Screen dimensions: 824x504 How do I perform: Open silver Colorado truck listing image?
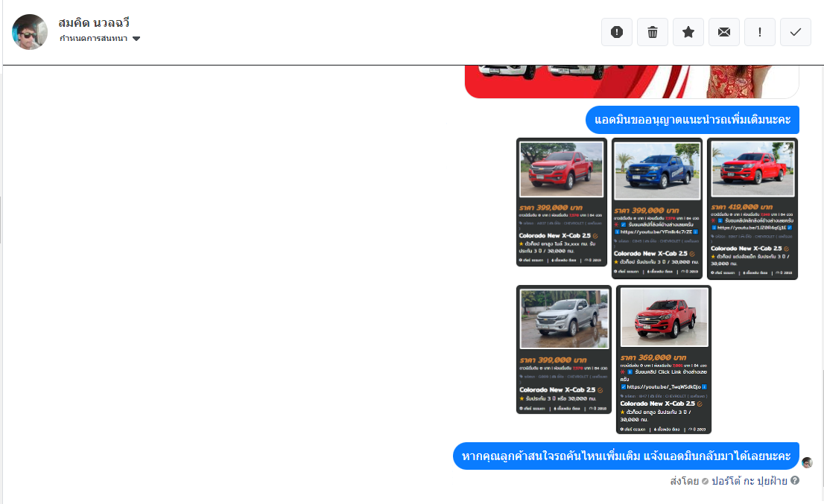point(565,319)
